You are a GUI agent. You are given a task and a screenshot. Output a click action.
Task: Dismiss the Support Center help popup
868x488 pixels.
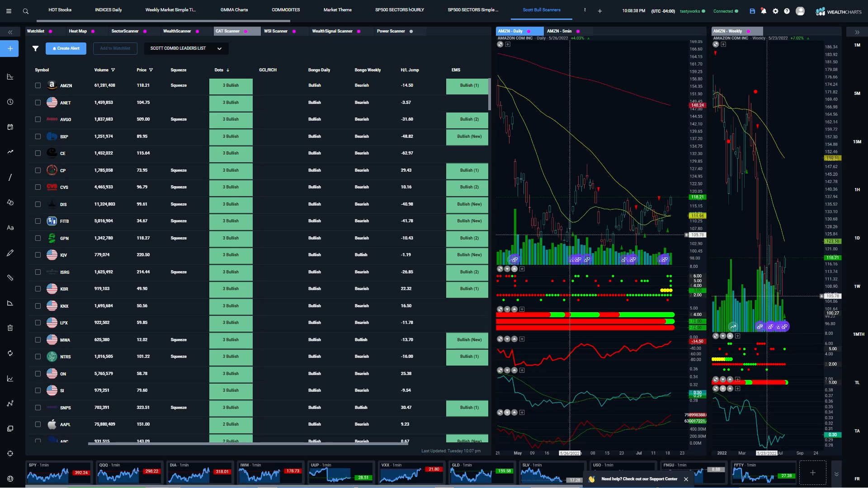click(686, 479)
